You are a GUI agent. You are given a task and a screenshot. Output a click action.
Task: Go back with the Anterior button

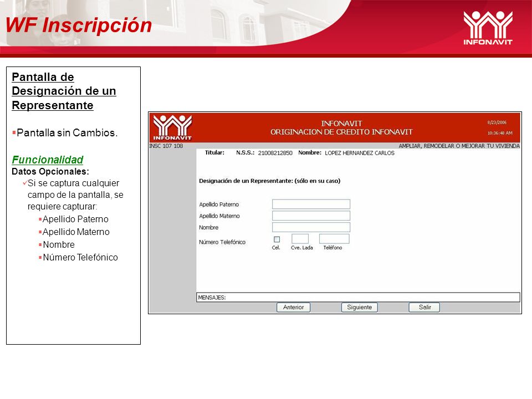pyautogui.click(x=294, y=307)
